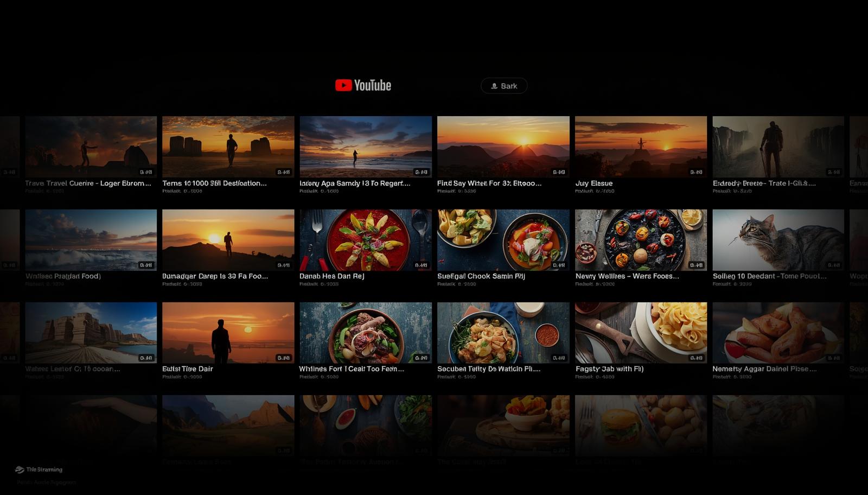Viewport: 868px width, 495px height.
Task: Open the "Iatery Aga Samdy I3 Fo Regart" title
Action: click(x=355, y=183)
